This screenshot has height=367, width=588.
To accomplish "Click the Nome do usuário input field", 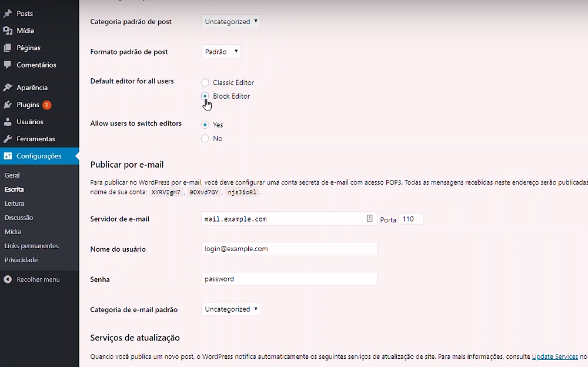I will [x=289, y=249].
